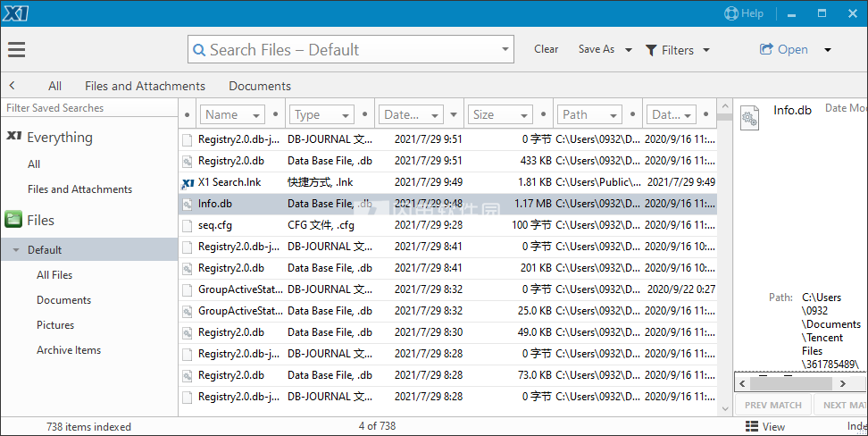Expand the Open dropdown arrow
868x436 pixels.
pos(828,50)
